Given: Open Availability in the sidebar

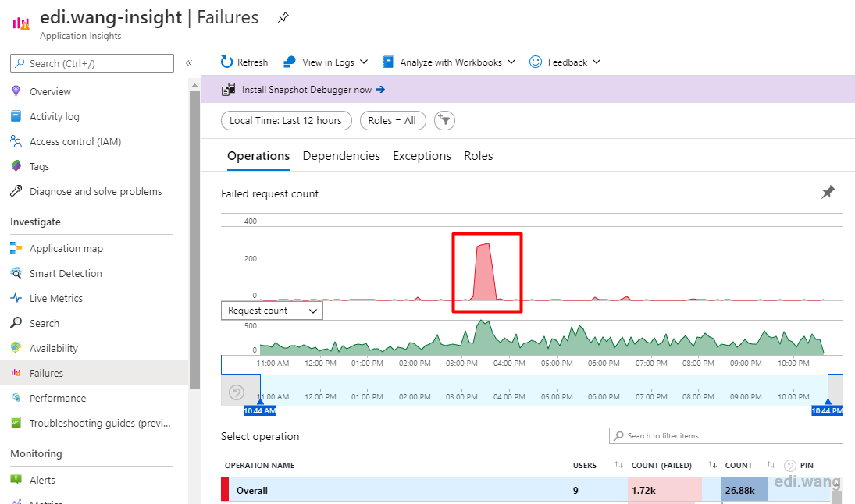Looking at the screenshot, I should pyautogui.click(x=53, y=349).
